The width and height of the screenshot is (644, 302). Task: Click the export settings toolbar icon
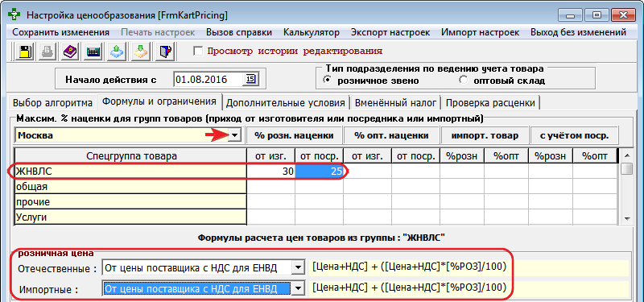coord(117,52)
